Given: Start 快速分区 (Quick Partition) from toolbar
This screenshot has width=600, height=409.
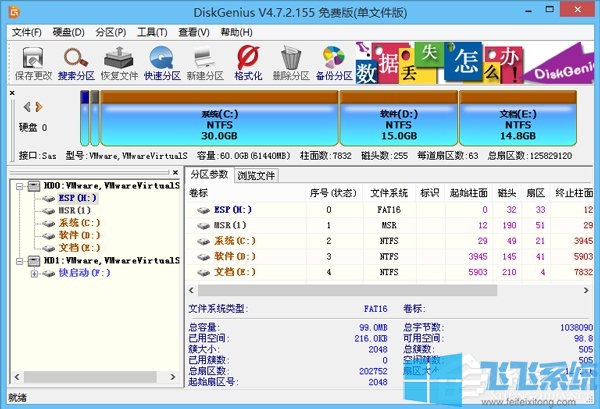Looking at the screenshot, I should coord(162,64).
